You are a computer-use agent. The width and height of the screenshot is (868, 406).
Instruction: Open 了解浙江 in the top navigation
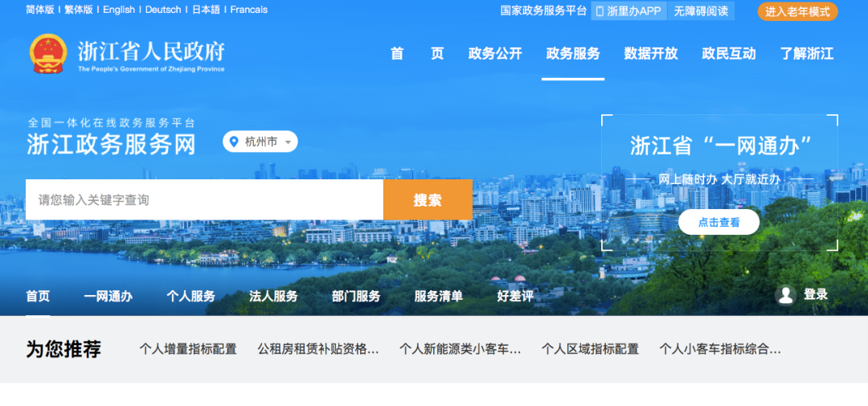pyautogui.click(x=807, y=54)
